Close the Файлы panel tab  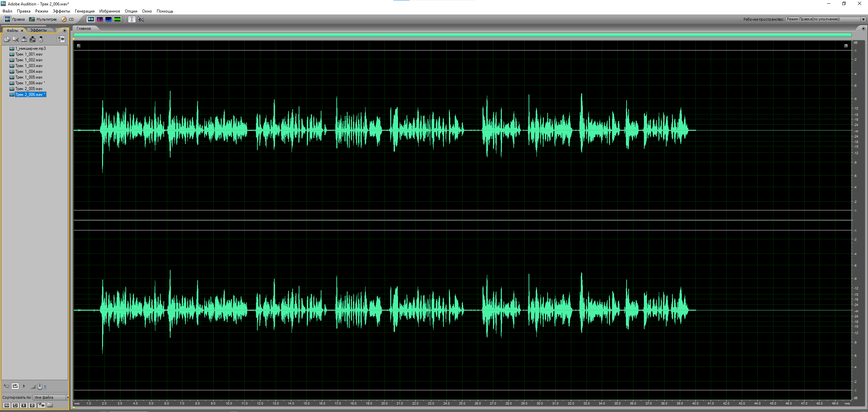point(22,30)
